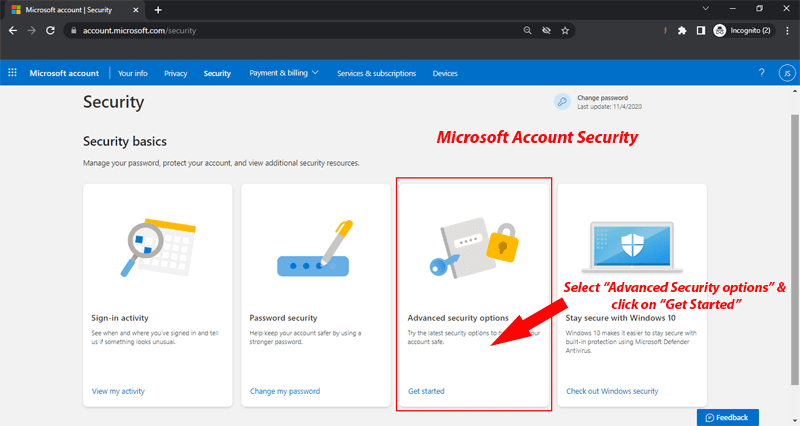Open the Your info menu item
800x426 pixels.
click(133, 73)
